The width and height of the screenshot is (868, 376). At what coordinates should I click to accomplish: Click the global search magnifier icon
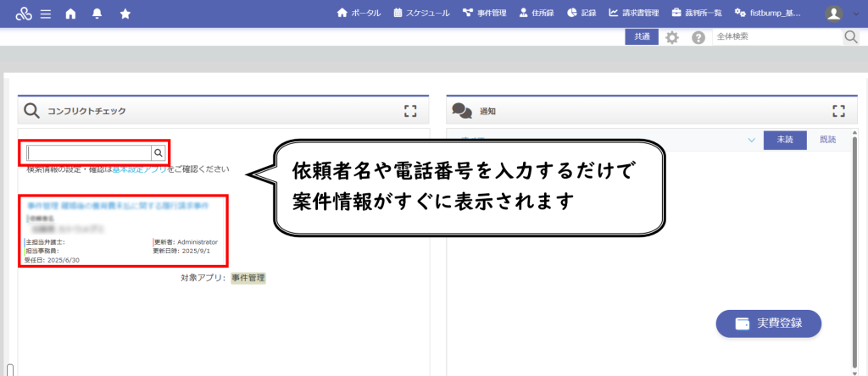point(850,37)
